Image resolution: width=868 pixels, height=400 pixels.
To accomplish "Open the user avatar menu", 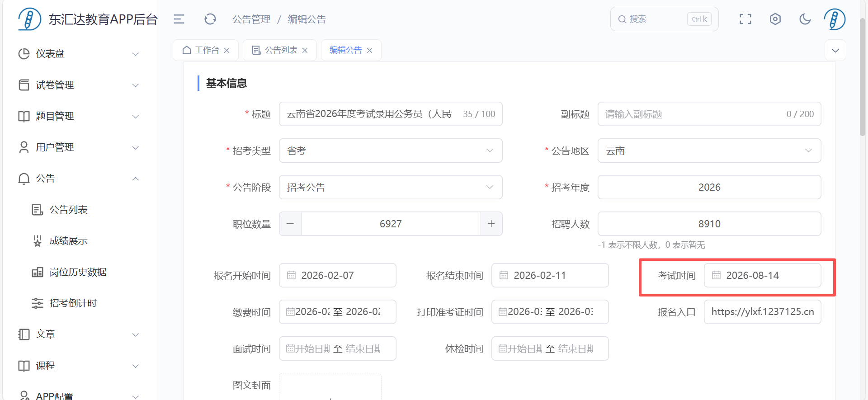I will (835, 19).
